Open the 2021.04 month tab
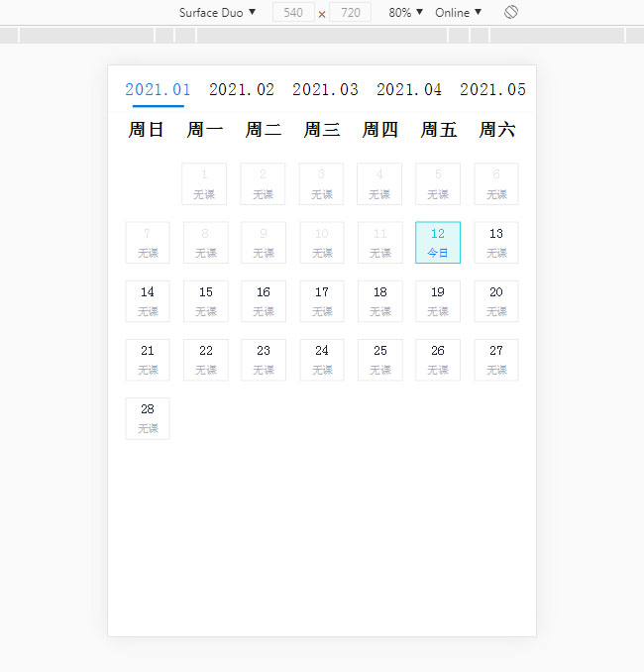The width and height of the screenshot is (644, 672). click(x=409, y=89)
